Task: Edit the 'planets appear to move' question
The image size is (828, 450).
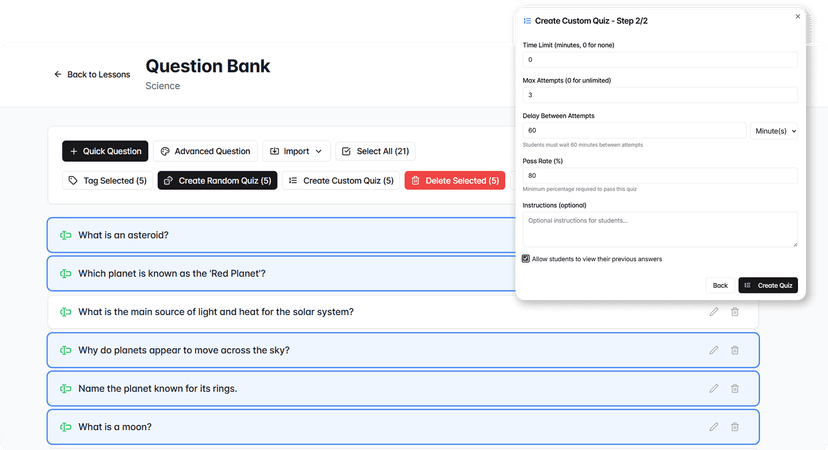Action: [714, 350]
